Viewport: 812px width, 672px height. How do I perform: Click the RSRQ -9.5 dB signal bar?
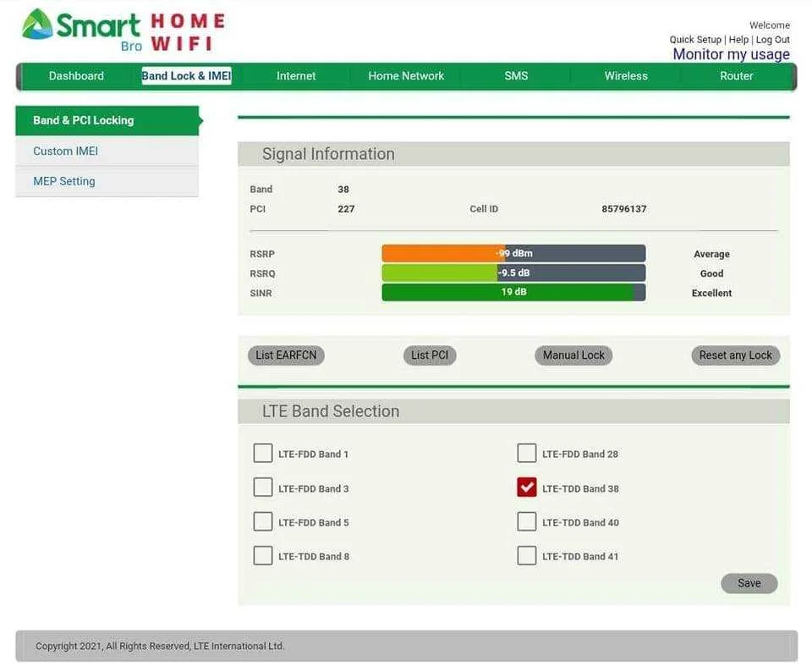tap(513, 273)
